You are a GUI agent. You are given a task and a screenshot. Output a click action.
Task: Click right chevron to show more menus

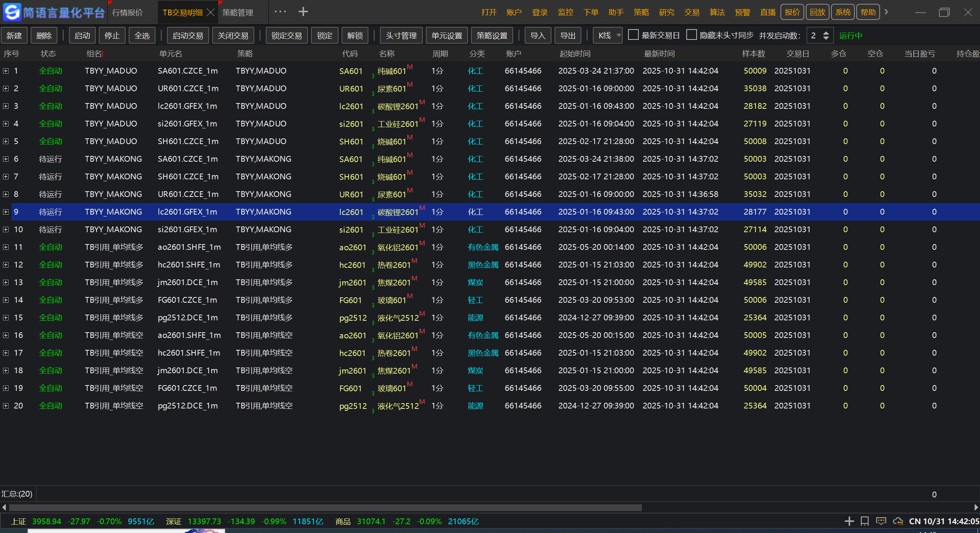pos(886,12)
